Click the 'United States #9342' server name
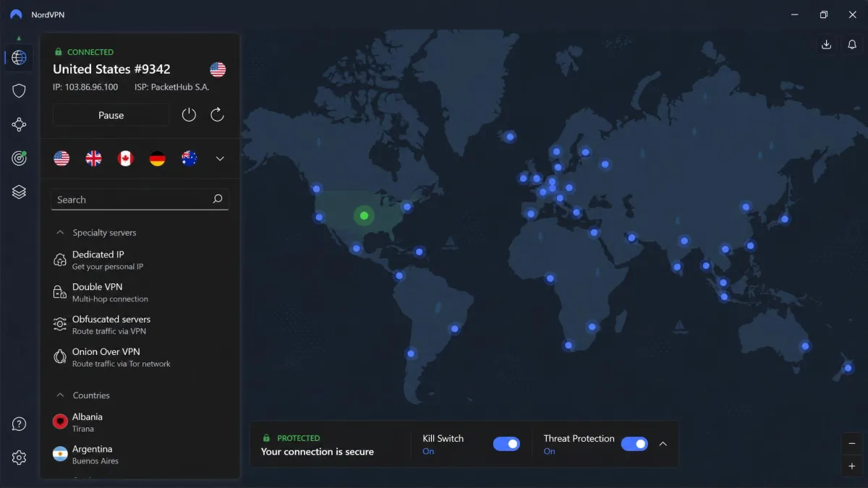 pyautogui.click(x=111, y=69)
